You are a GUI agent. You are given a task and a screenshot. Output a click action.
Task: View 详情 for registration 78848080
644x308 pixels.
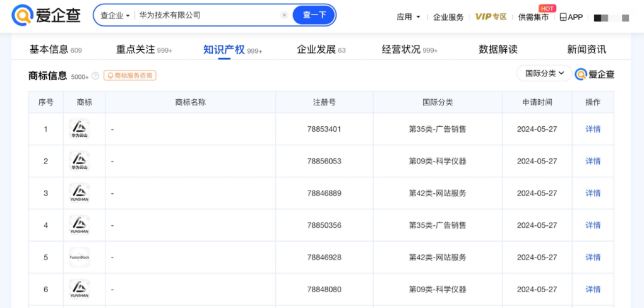593,289
